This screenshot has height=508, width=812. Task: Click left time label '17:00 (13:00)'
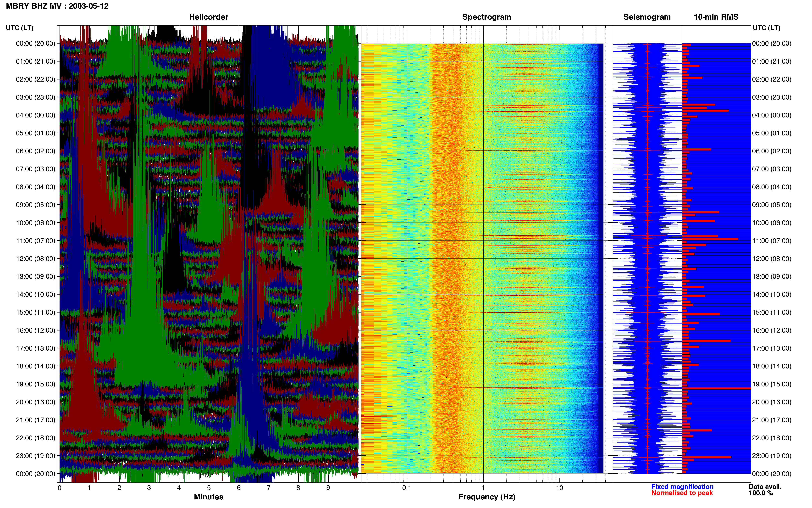pyautogui.click(x=36, y=348)
